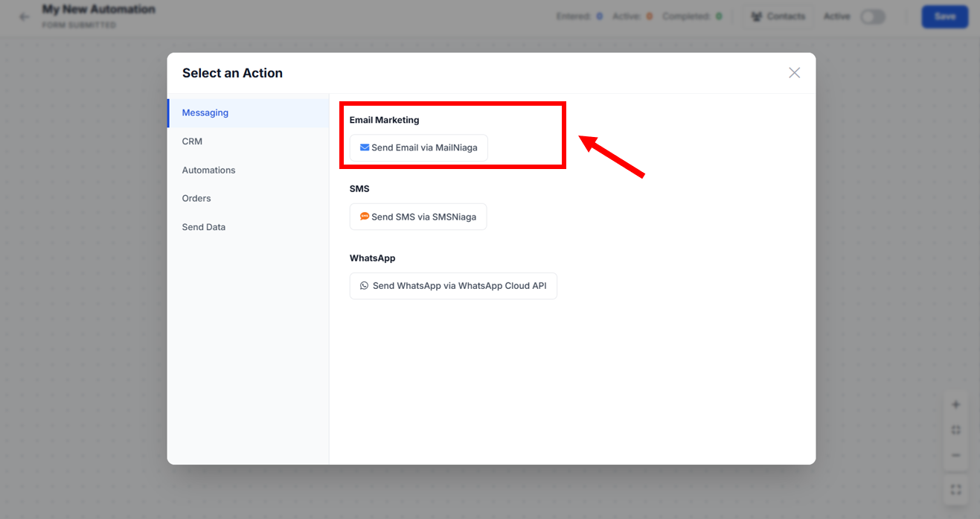
Task: Click the zoom in plus icon
Action: (x=956, y=405)
